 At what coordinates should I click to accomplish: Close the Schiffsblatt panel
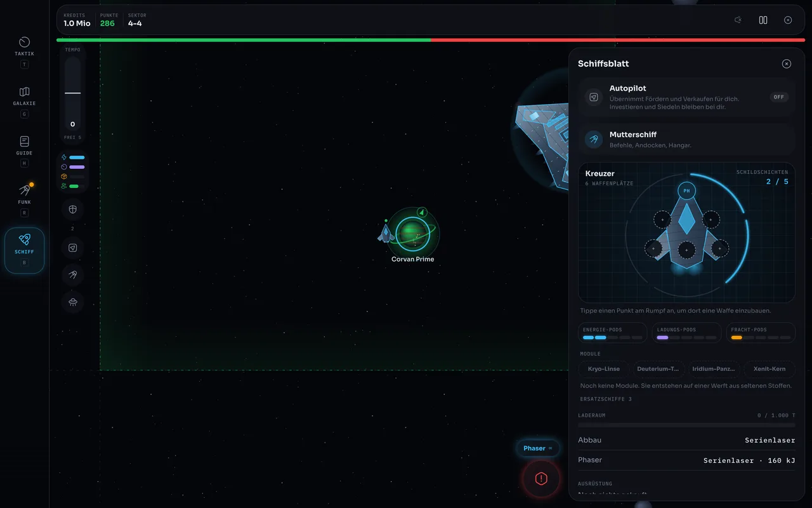pos(787,63)
